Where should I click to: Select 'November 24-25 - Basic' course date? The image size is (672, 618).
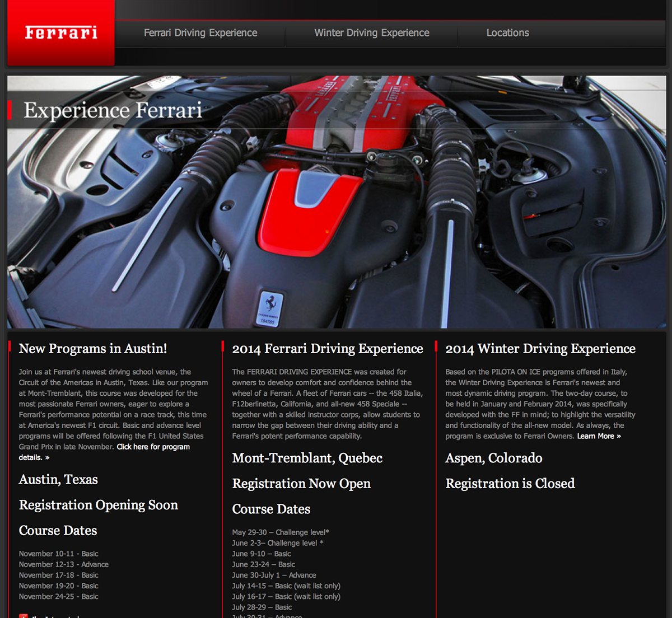(x=58, y=596)
